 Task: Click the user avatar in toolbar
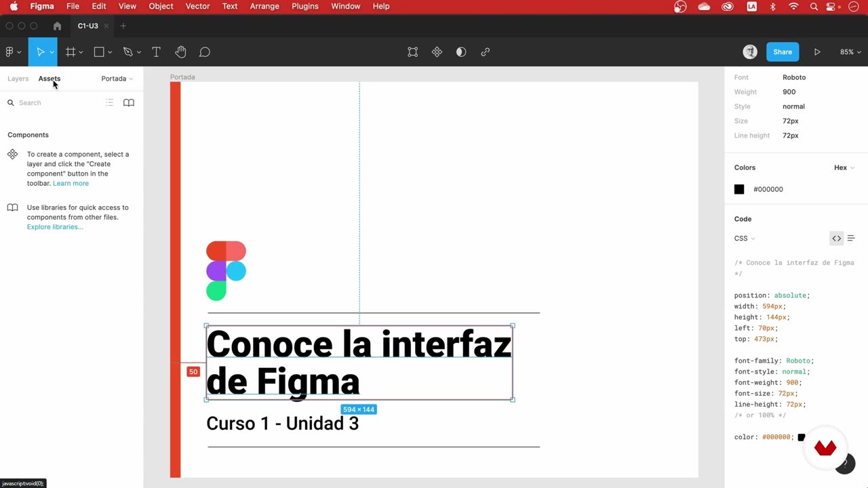coord(750,52)
